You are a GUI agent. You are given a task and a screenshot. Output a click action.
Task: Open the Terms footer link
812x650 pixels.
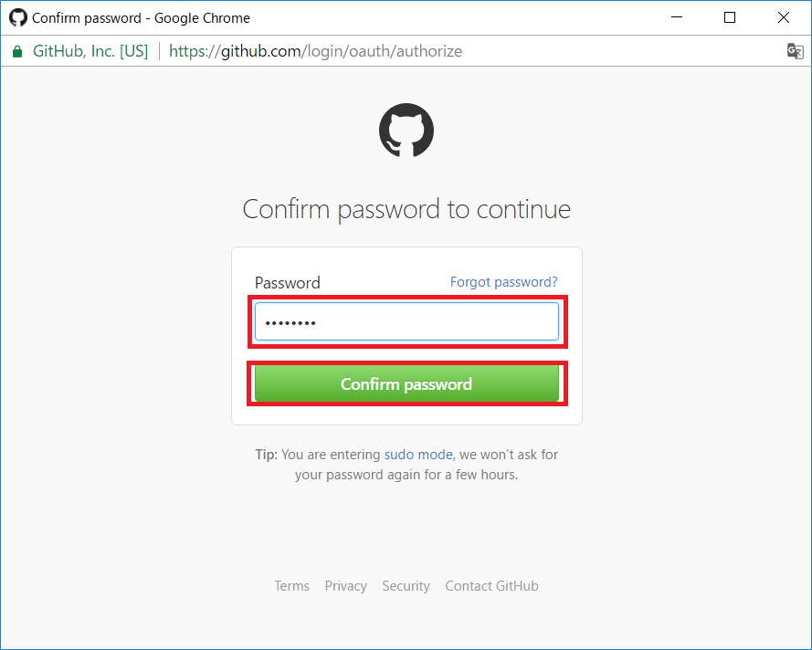click(x=291, y=586)
